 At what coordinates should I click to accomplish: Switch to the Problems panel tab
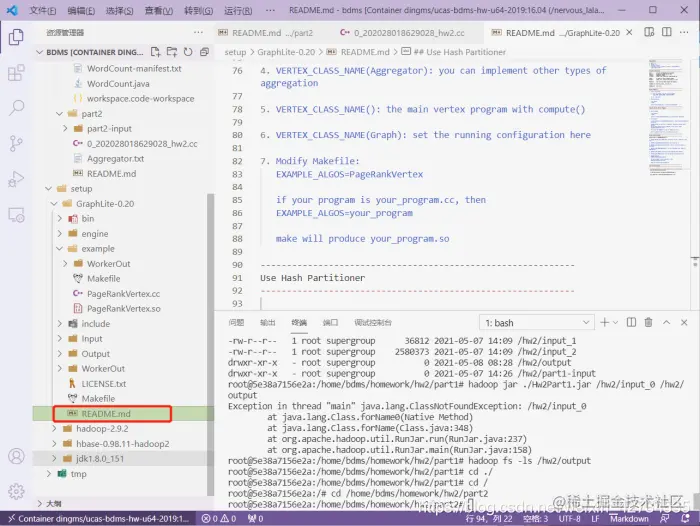(x=236, y=322)
